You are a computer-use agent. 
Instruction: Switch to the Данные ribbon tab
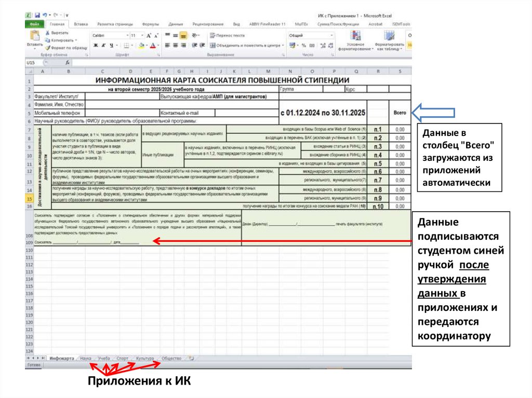176,24
